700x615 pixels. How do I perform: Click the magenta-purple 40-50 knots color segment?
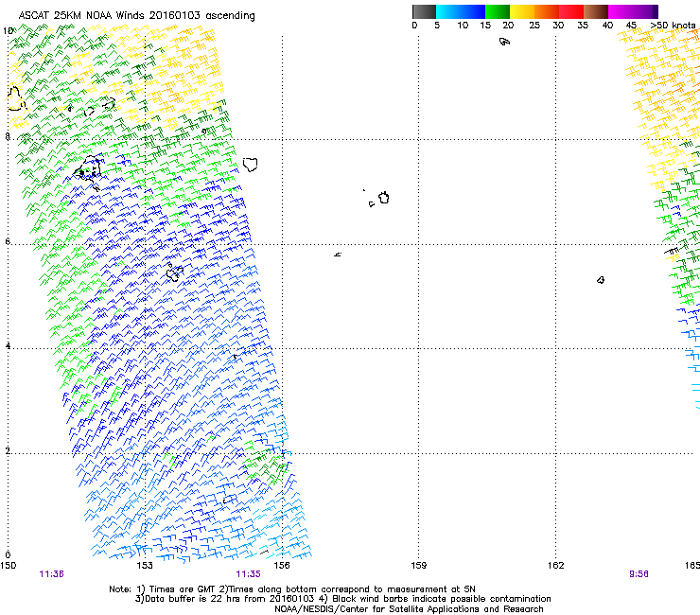click(x=633, y=11)
